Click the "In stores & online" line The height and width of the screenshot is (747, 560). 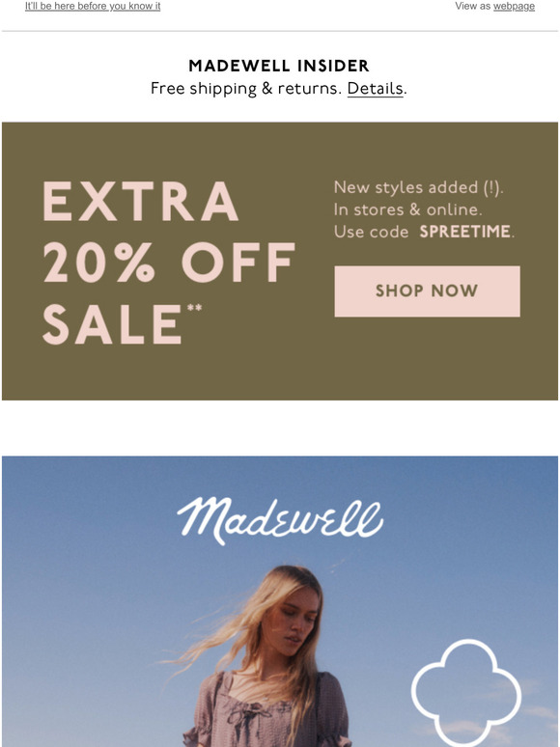click(408, 209)
